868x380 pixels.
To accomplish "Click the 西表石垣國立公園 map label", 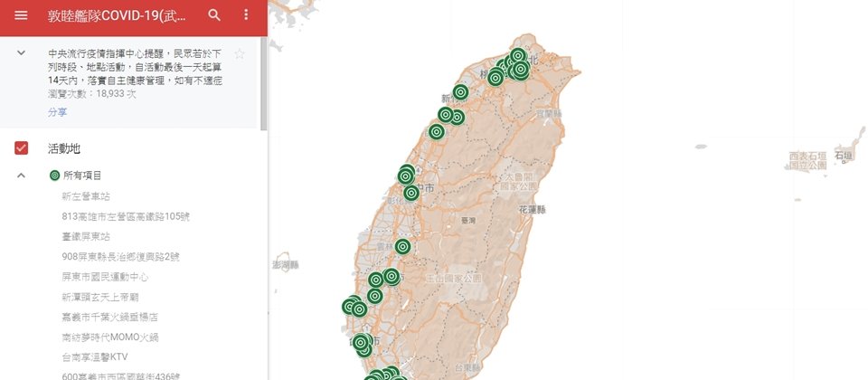I will 808,161.
